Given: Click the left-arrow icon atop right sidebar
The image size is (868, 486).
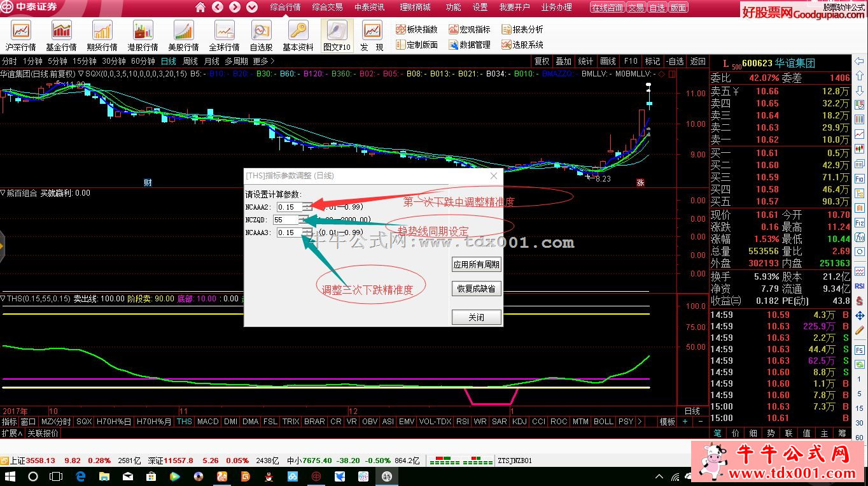Looking at the screenshot, I should click(x=860, y=62).
